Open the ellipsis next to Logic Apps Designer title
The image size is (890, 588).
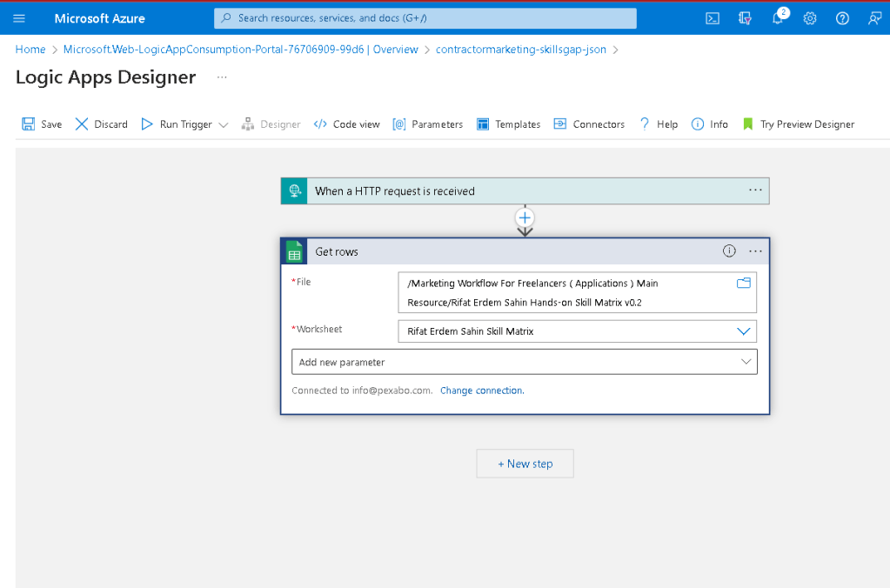pos(222,77)
